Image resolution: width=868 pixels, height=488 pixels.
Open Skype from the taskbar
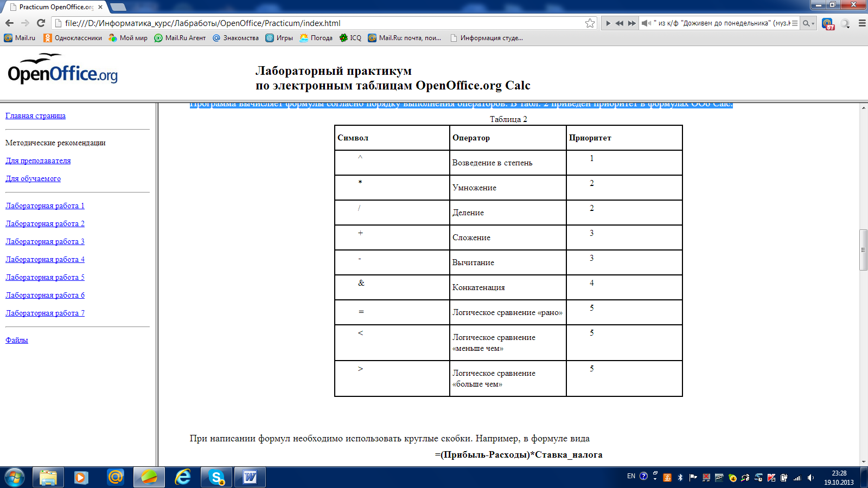click(216, 477)
